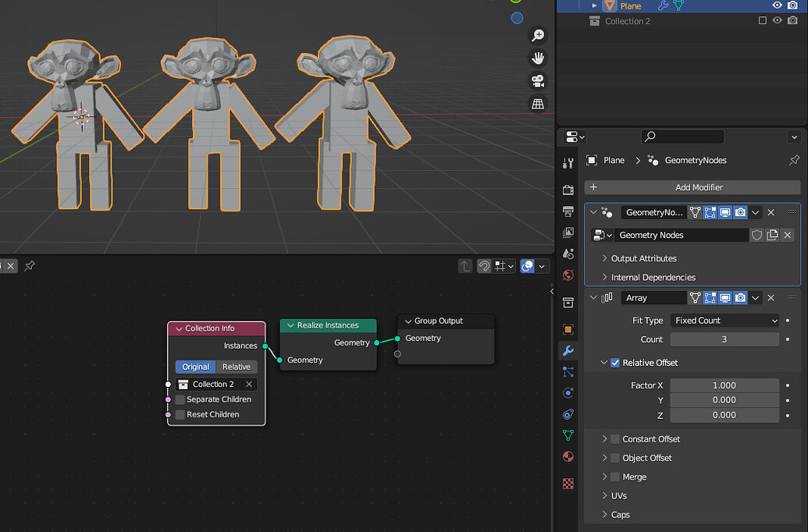
Task: Open the Fit Type Fixed Count dropdown
Action: point(724,321)
